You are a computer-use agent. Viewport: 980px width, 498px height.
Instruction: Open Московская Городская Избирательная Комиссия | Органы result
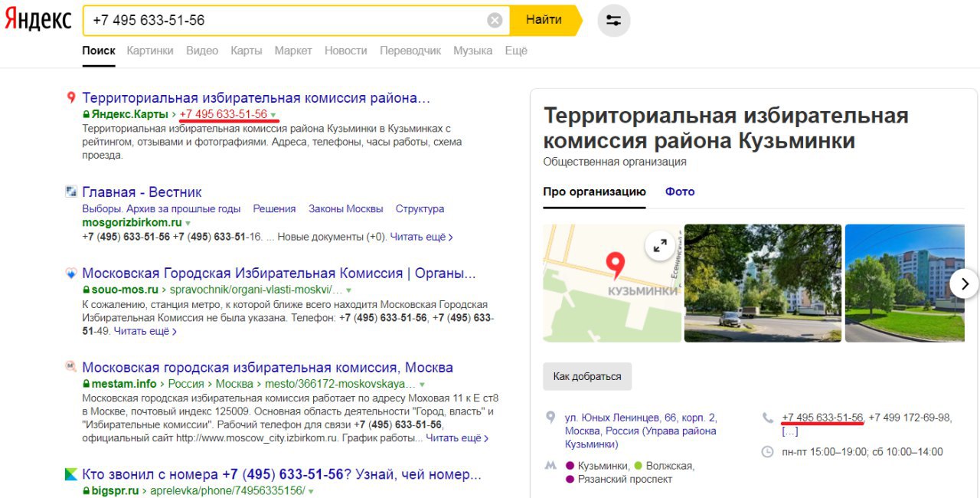(x=279, y=274)
